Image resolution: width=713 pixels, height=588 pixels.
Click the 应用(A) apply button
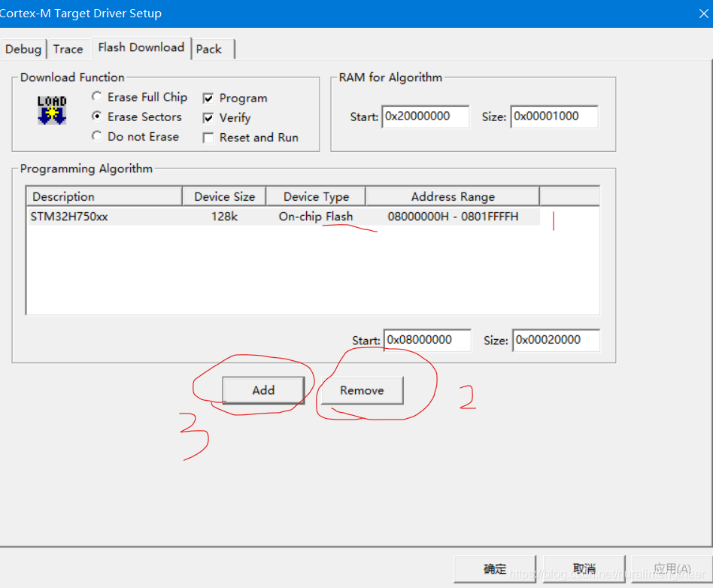click(x=672, y=568)
